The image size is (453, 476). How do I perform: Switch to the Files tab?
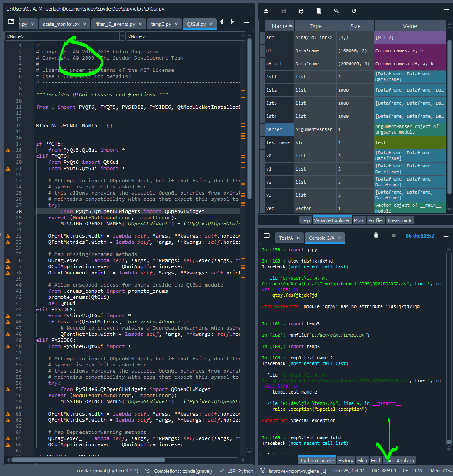362,461
